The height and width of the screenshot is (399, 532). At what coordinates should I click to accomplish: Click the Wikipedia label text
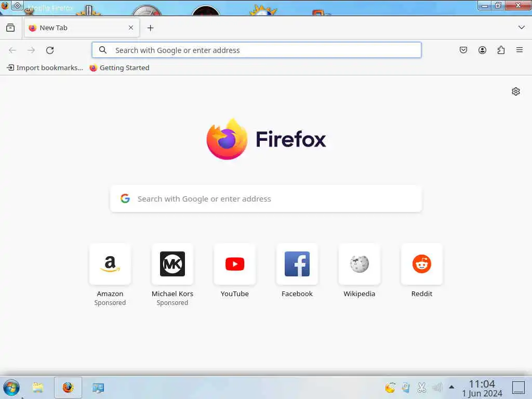(x=360, y=294)
